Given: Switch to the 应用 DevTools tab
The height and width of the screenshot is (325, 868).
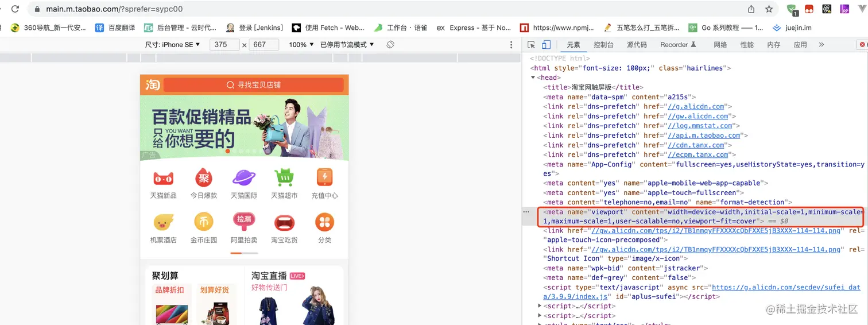Looking at the screenshot, I should point(800,45).
